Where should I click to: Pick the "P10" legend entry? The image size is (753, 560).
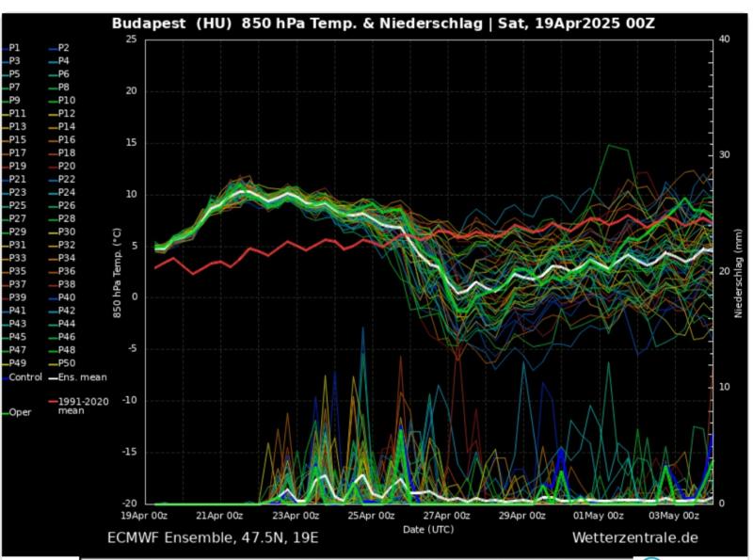pyautogui.click(x=62, y=101)
